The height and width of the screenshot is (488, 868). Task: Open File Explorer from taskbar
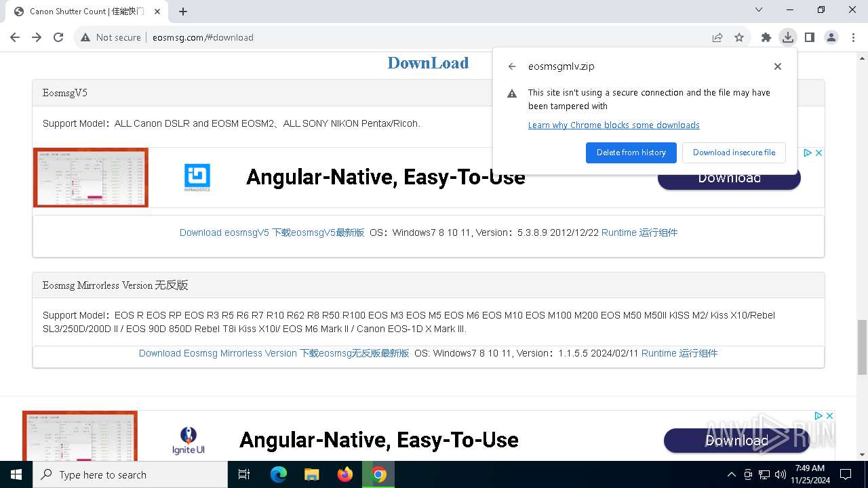point(312,474)
